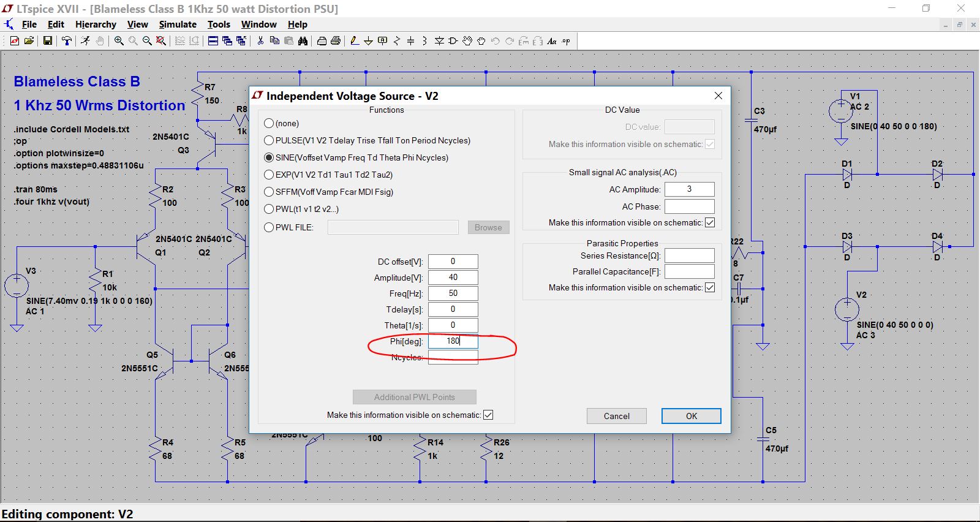Open the Component gate icon
Image resolution: width=980 pixels, height=522 pixels.
point(453,41)
